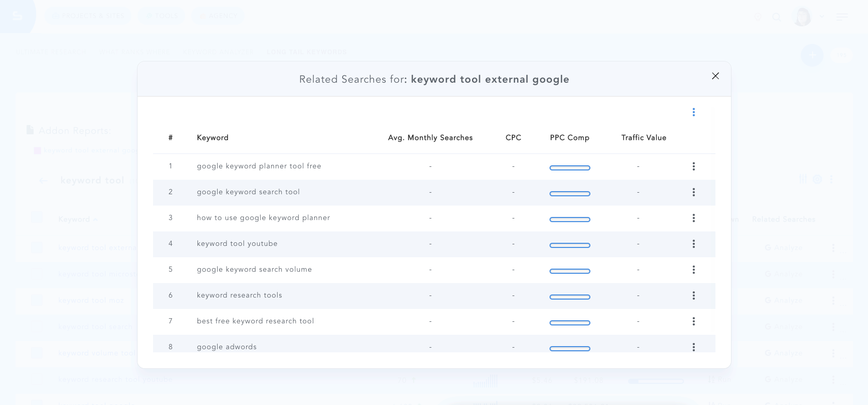Open row menu for google keyword search tool
868x405 pixels.
coord(694,192)
